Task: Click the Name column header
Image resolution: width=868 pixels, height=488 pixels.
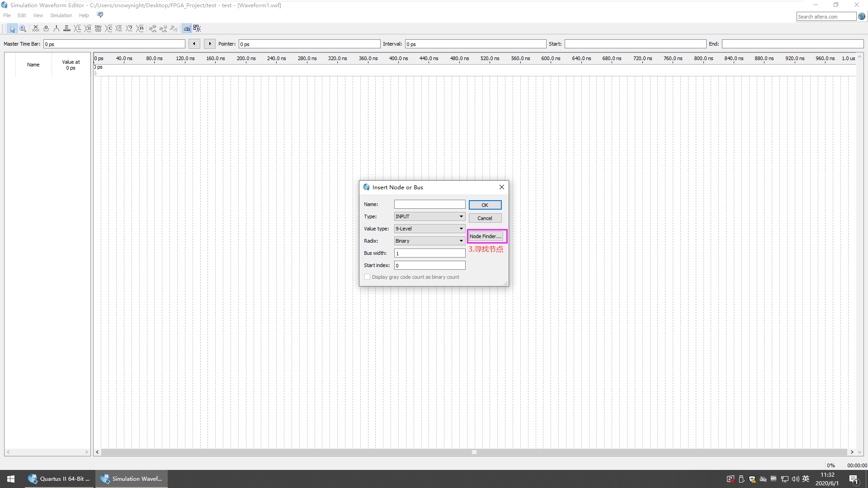Action: coord(33,65)
